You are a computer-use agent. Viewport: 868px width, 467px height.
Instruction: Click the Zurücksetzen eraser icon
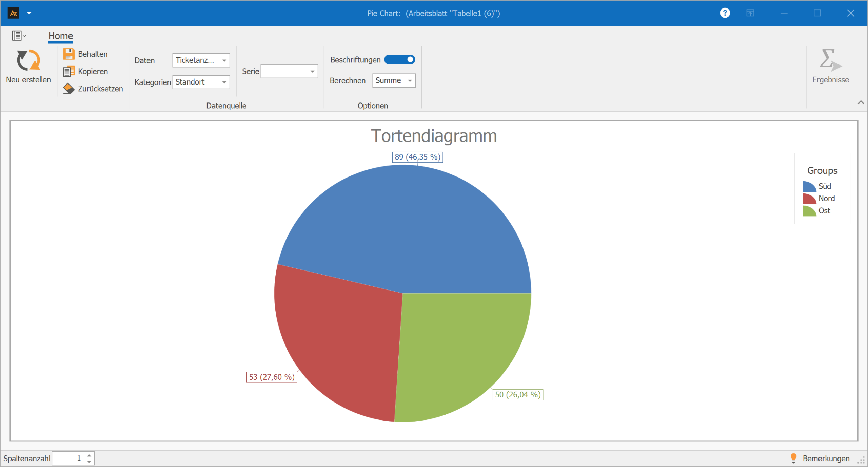69,89
